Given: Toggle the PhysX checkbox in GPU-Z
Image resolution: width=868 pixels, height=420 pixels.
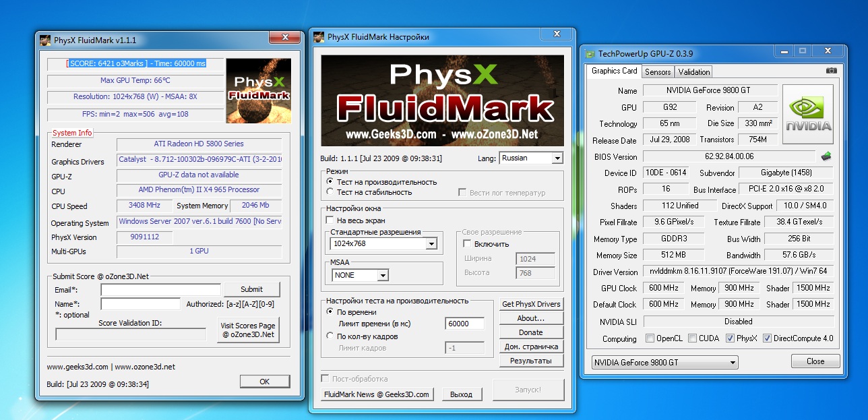Looking at the screenshot, I should pyautogui.click(x=731, y=338).
